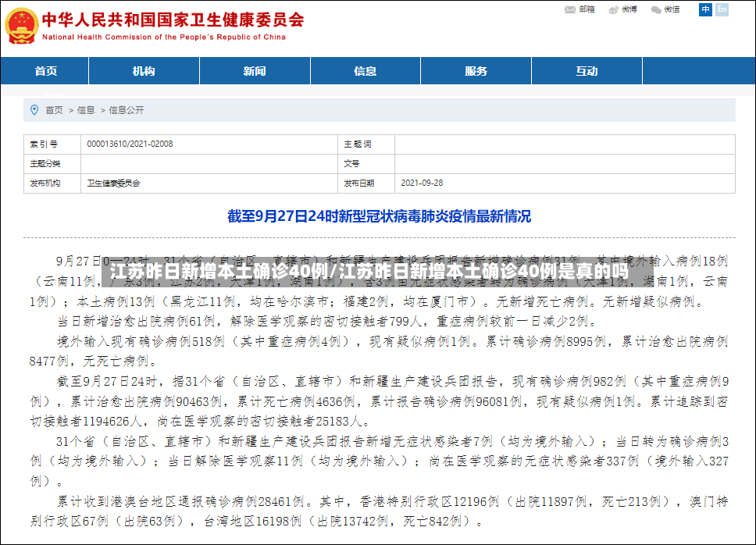Click the 微博 text link
This screenshot has width=756, height=545.
pyautogui.click(x=629, y=9)
